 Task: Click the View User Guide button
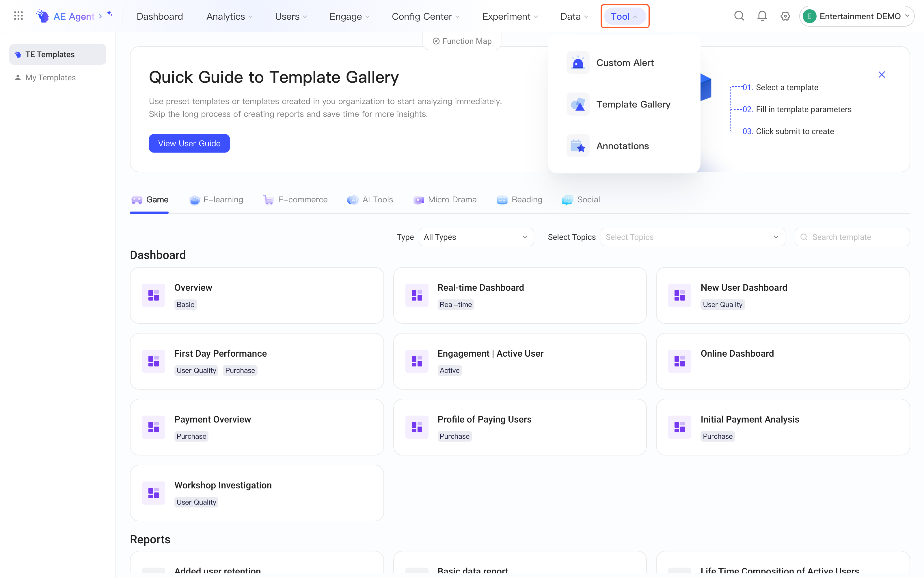click(189, 143)
